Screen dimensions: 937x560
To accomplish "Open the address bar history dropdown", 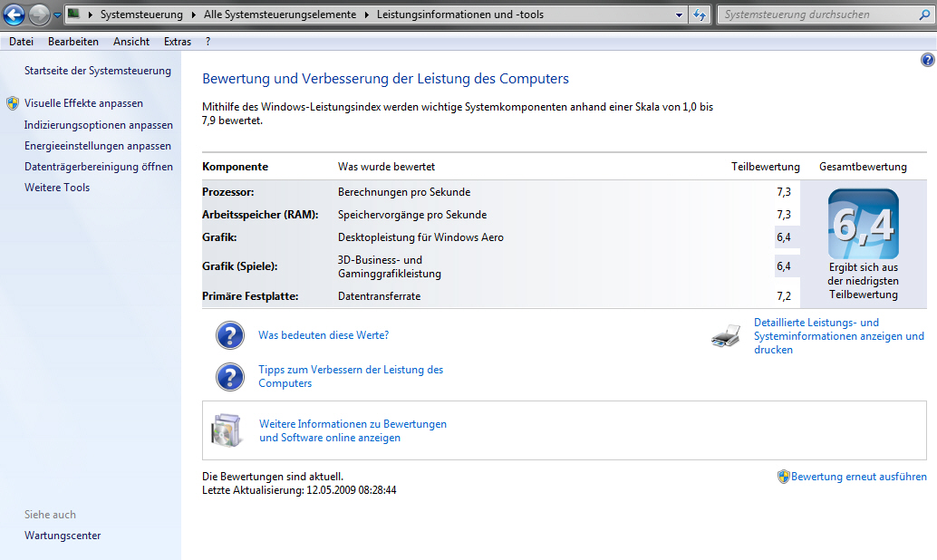I will click(x=679, y=14).
